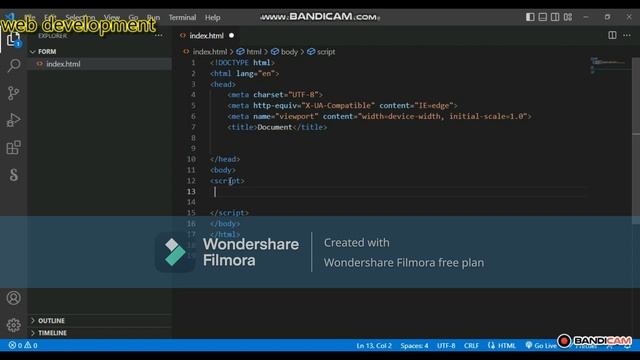
Task: Open the Terminal menu
Action: coord(182,17)
